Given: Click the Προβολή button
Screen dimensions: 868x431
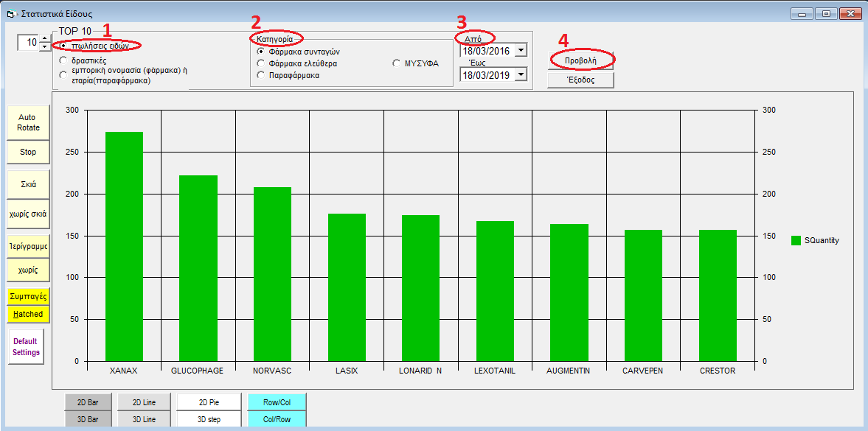Looking at the screenshot, I should [580, 61].
